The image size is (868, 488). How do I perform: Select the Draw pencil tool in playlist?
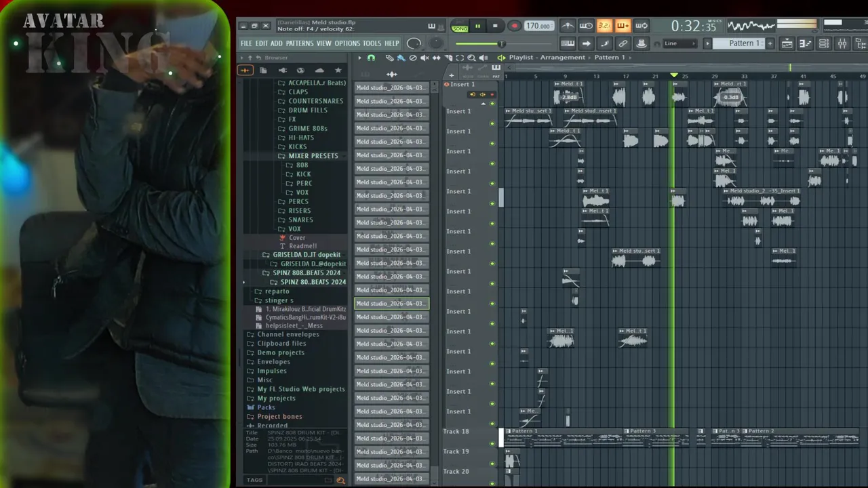coord(390,58)
